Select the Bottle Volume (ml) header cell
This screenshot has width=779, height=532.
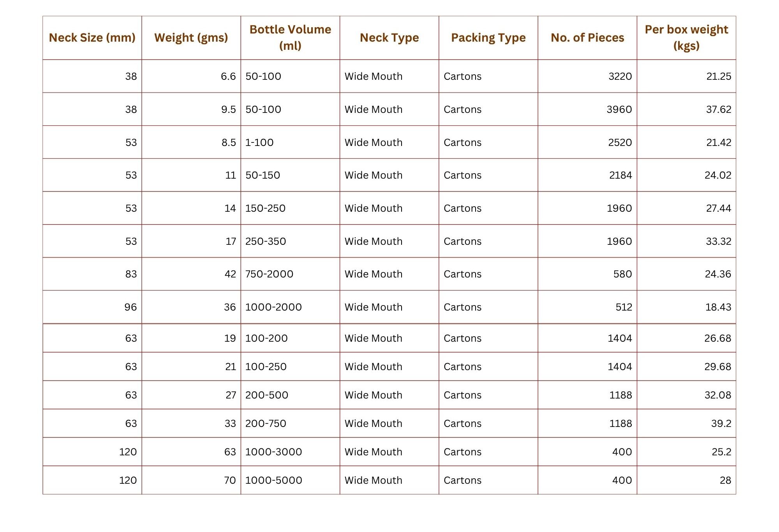[x=290, y=38]
